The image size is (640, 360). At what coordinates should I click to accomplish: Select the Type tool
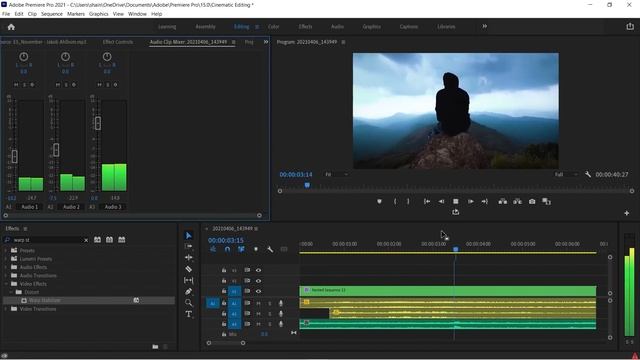coord(189,314)
